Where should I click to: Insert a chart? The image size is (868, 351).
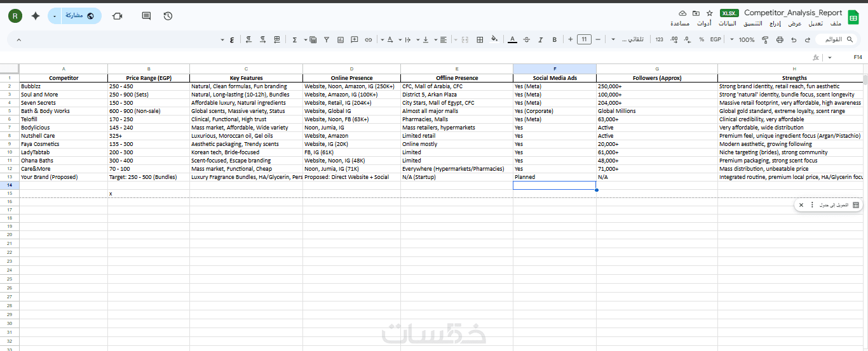point(340,39)
